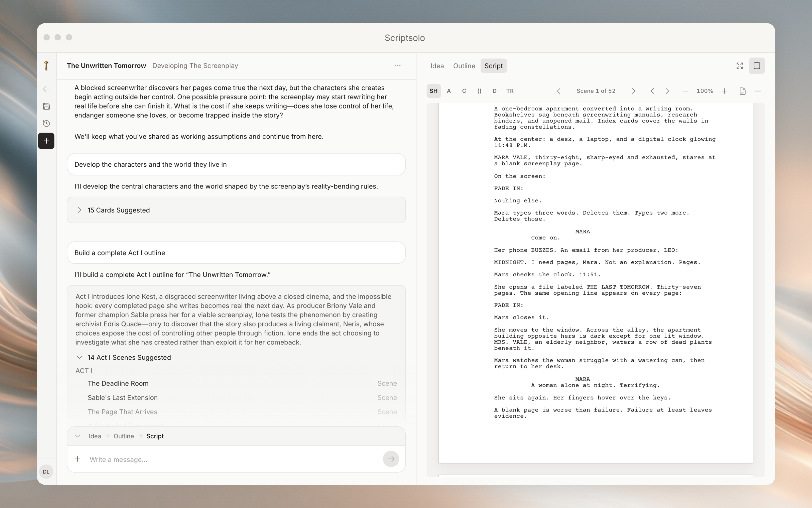Click Developing The Screenplay subtitle
Viewport: 812px width, 508px height.
point(195,66)
